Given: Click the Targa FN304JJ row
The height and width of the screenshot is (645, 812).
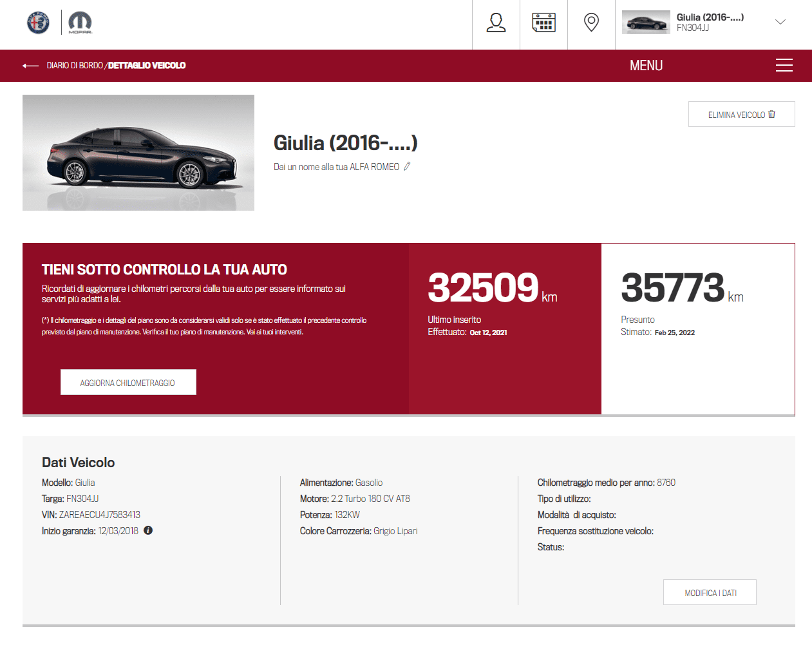Looking at the screenshot, I should [70, 499].
